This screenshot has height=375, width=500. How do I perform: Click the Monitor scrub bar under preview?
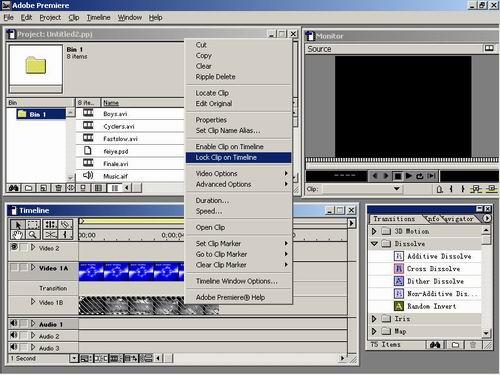(401, 160)
